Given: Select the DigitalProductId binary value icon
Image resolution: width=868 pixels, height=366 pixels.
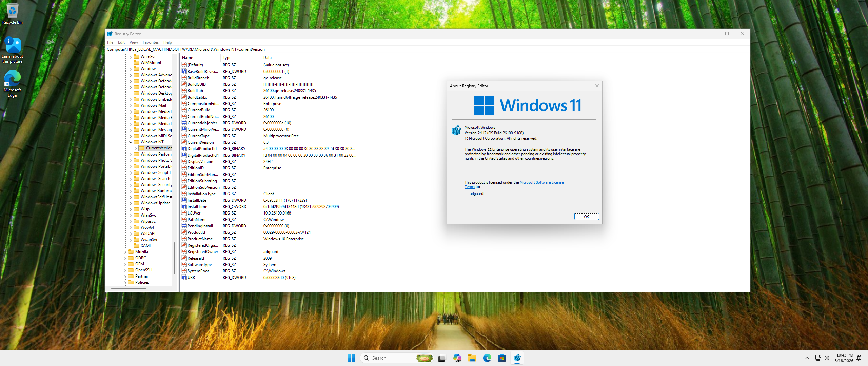Looking at the screenshot, I should point(184,148).
